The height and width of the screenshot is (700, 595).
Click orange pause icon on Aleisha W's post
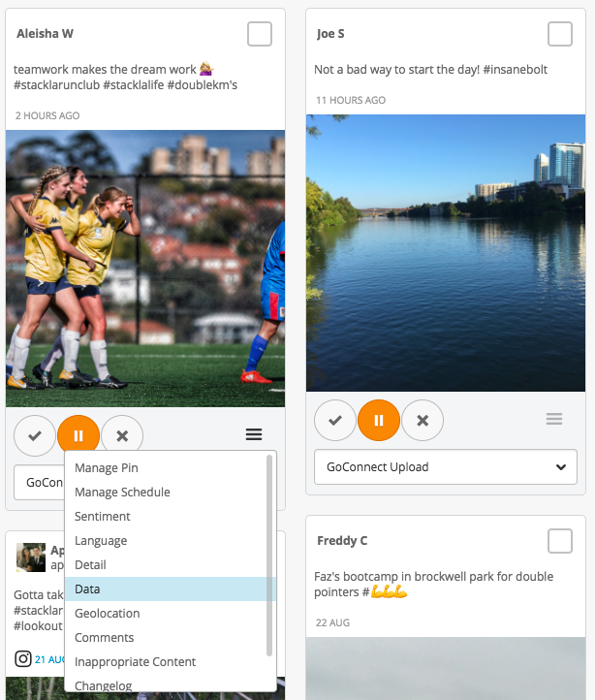pos(78,435)
